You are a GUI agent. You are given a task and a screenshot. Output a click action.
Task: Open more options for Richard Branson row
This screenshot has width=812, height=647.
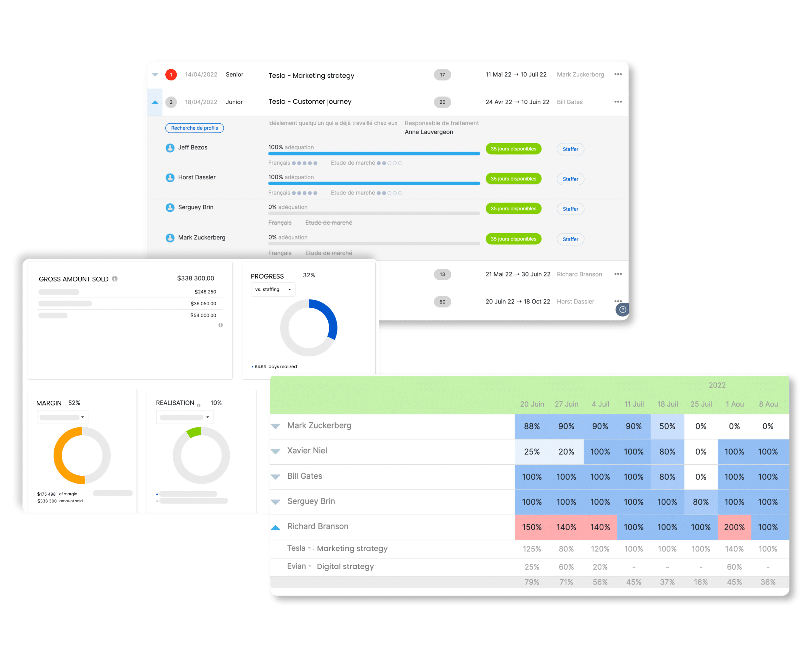(x=618, y=274)
